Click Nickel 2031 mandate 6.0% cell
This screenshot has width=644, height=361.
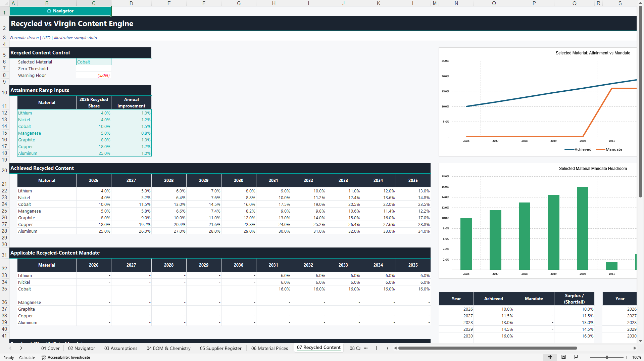tap(274, 282)
